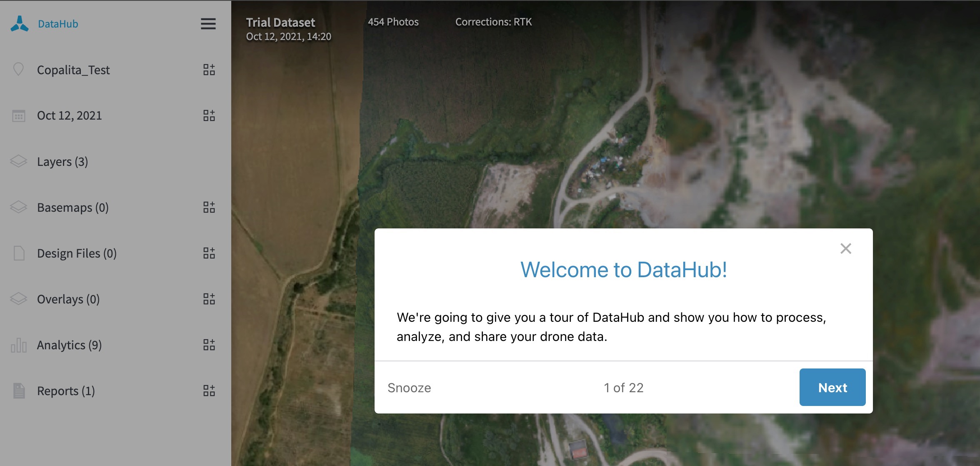
Task: Expand the Overlays (0) section
Action: click(68, 299)
